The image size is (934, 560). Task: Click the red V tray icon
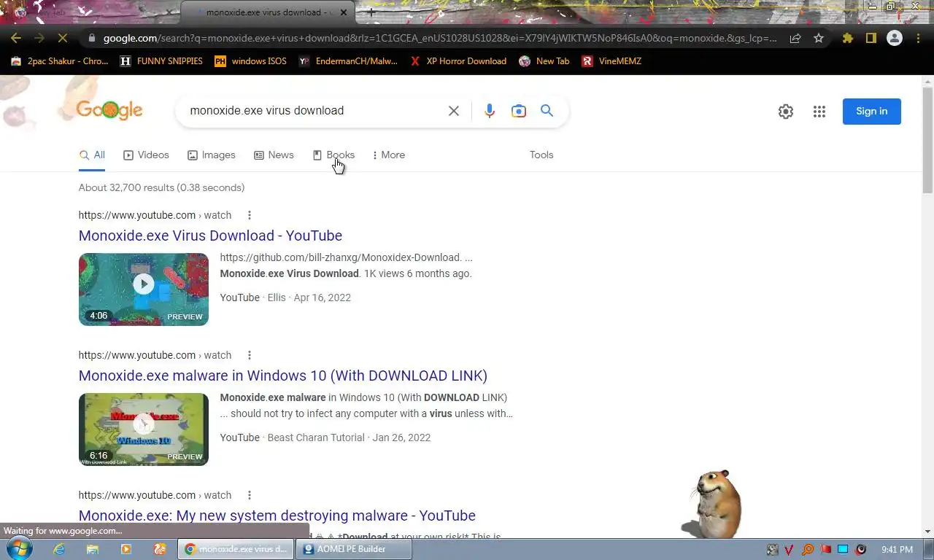pos(790,549)
